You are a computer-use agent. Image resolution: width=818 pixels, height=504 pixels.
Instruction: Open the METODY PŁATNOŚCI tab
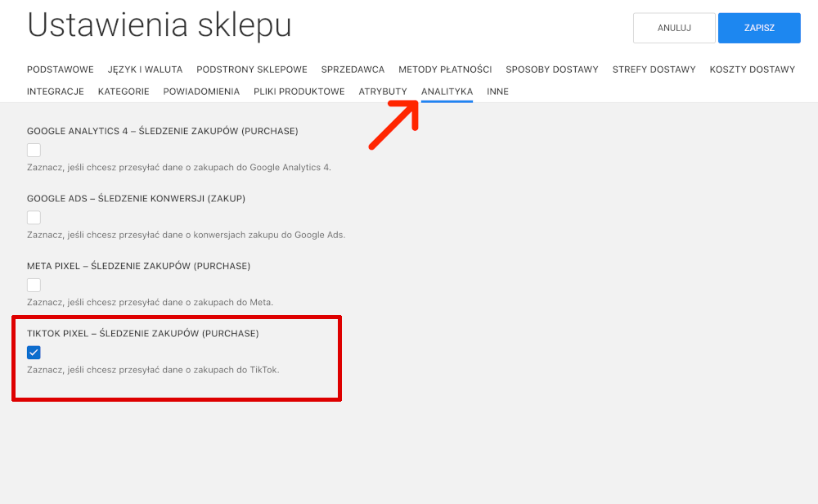point(445,70)
